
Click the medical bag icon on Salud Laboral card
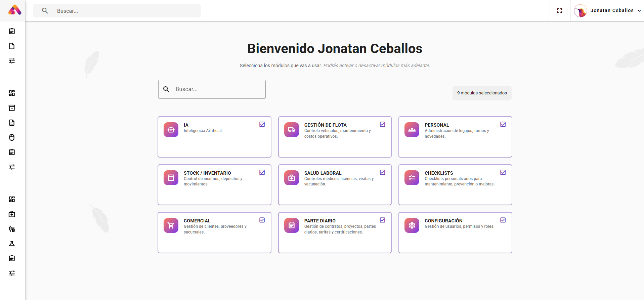pos(292,178)
